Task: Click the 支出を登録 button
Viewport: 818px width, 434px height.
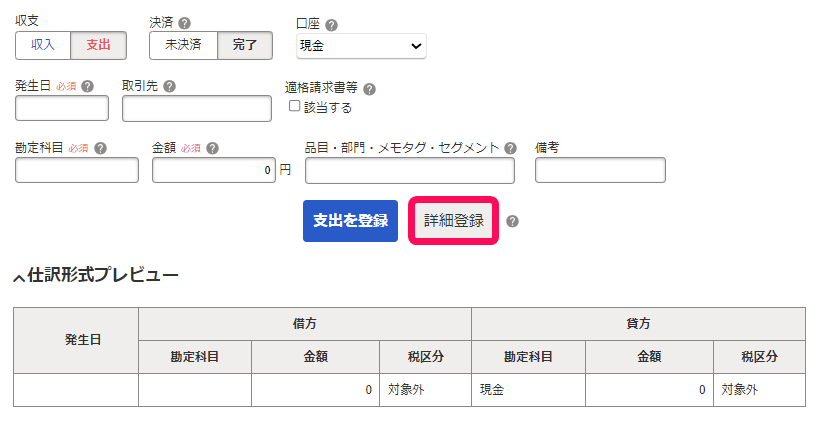Action: [x=350, y=221]
